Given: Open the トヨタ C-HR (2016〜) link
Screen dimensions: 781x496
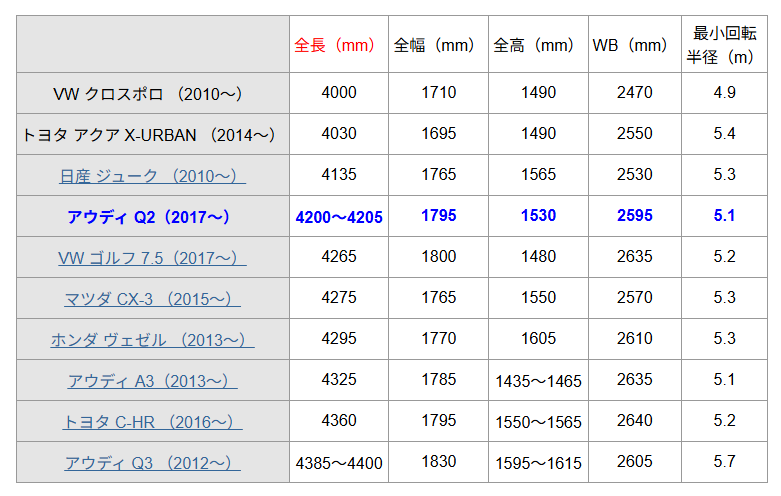Looking at the screenshot, I should [x=152, y=422].
